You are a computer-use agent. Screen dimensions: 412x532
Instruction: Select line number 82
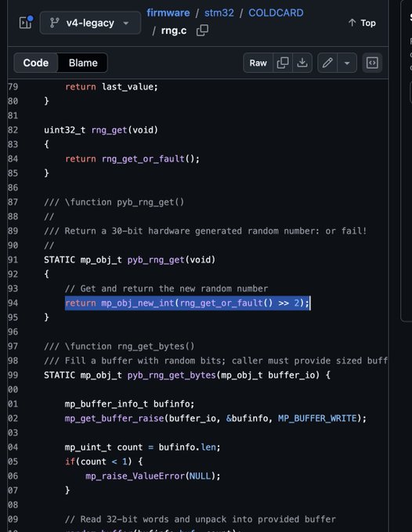pyautogui.click(x=13, y=130)
